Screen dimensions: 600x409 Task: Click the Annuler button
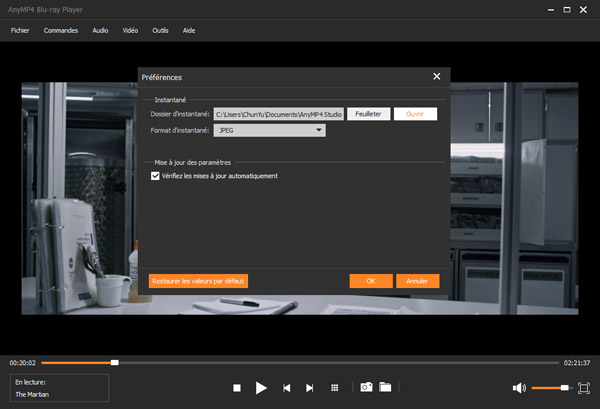(417, 281)
